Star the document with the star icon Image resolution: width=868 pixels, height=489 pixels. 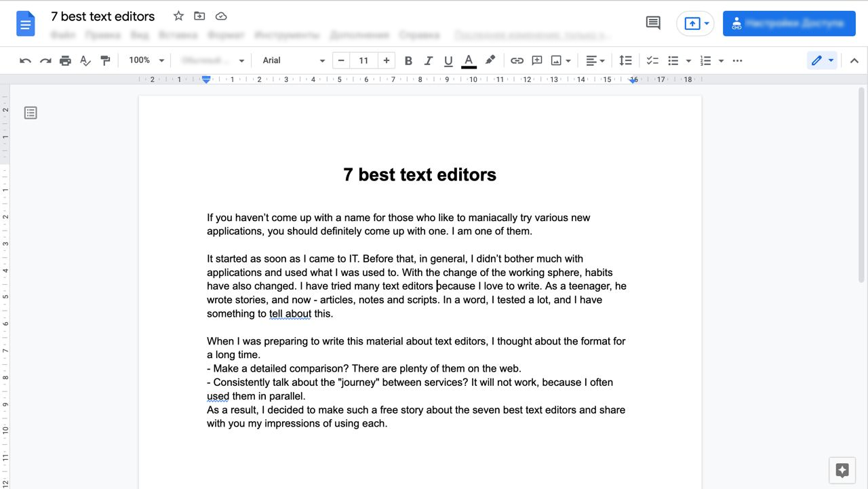pos(178,16)
